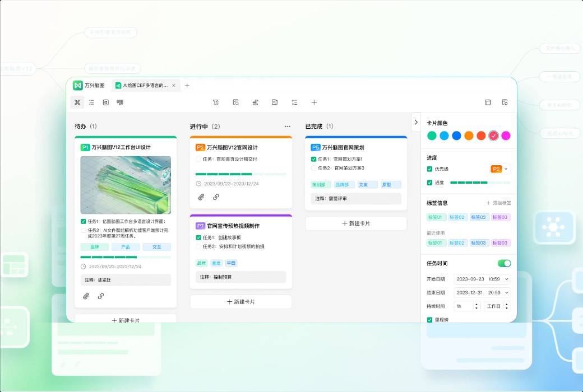
Task: Check the 里程碑 checkbox
Action: (x=429, y=319)
